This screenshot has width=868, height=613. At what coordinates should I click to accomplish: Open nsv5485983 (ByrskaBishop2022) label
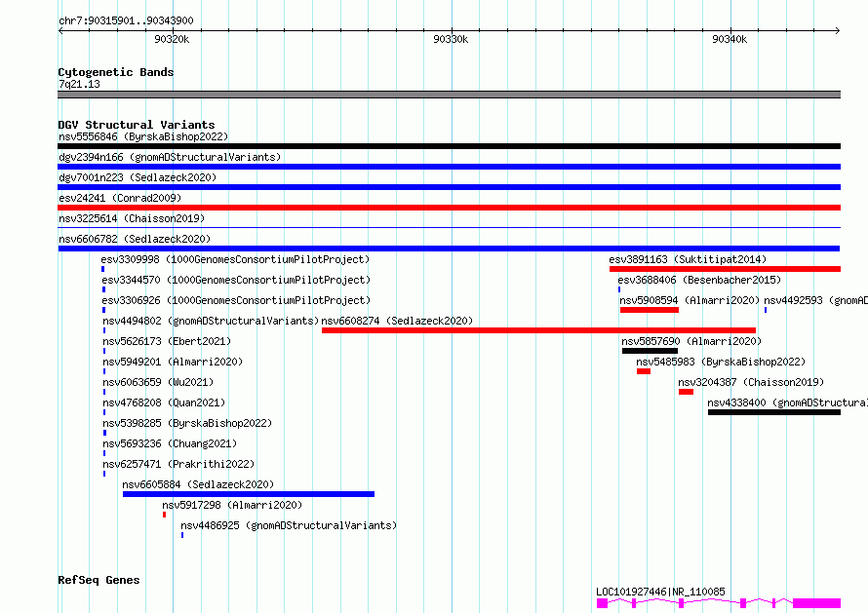[x=721, y=362]
